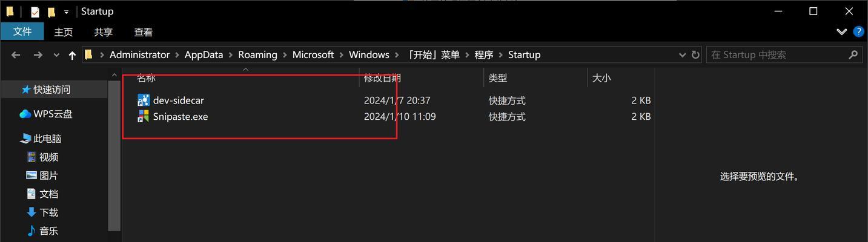The height and width of the screenshot is (242, 868).
Task: Click the forward navigation arrow
Action: (38, 55)
